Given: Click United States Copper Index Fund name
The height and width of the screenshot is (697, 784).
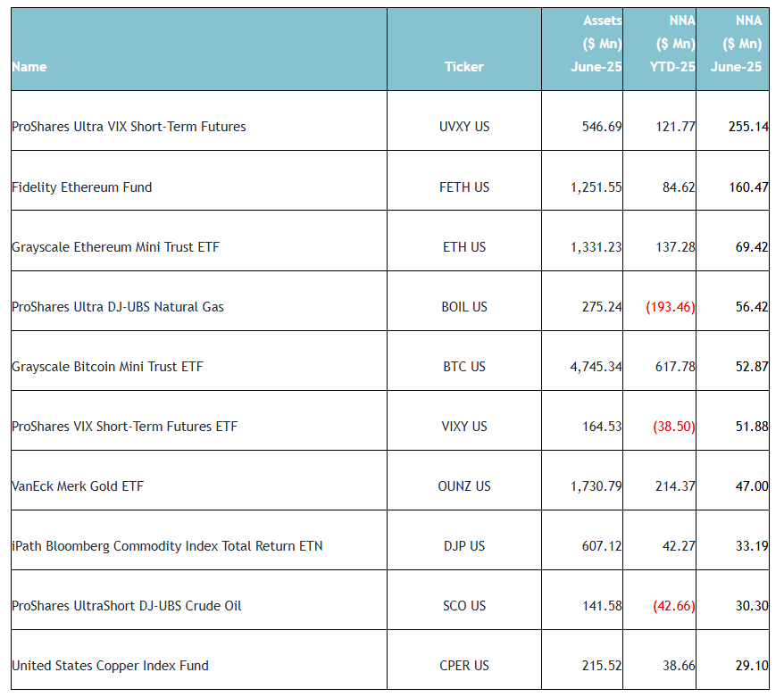Looking at the screenshot, I should tap(112, 666).
